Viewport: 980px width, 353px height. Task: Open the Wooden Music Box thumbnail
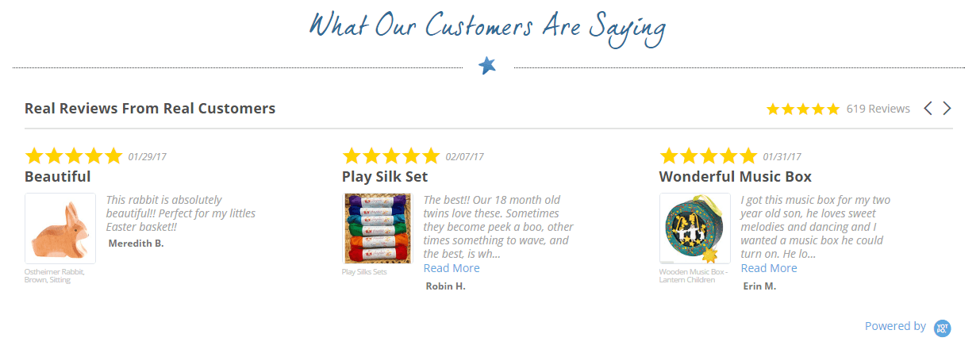coord(695,228)
